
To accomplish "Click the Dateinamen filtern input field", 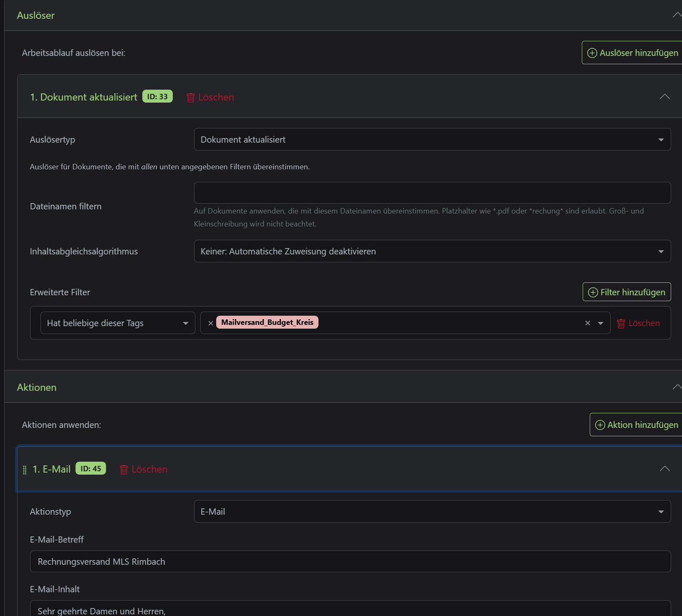I will (x=432, y=193).
